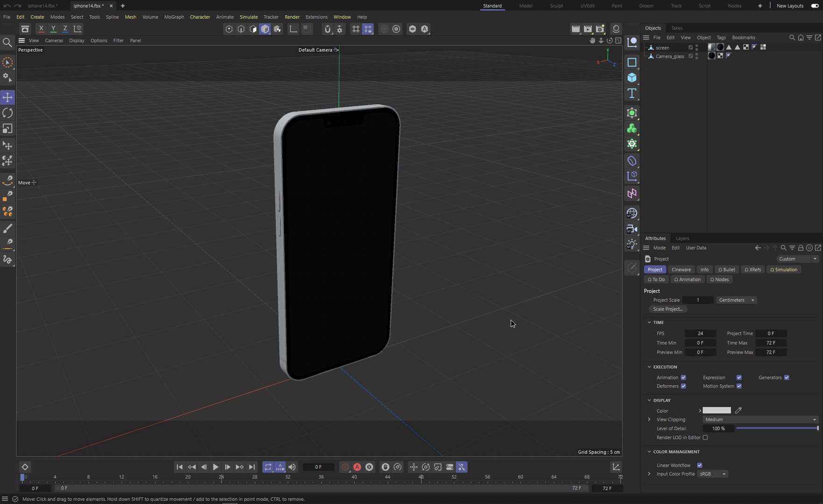Open the MoGraph menu
Viewport: 823px width, 504px height.
174,17
